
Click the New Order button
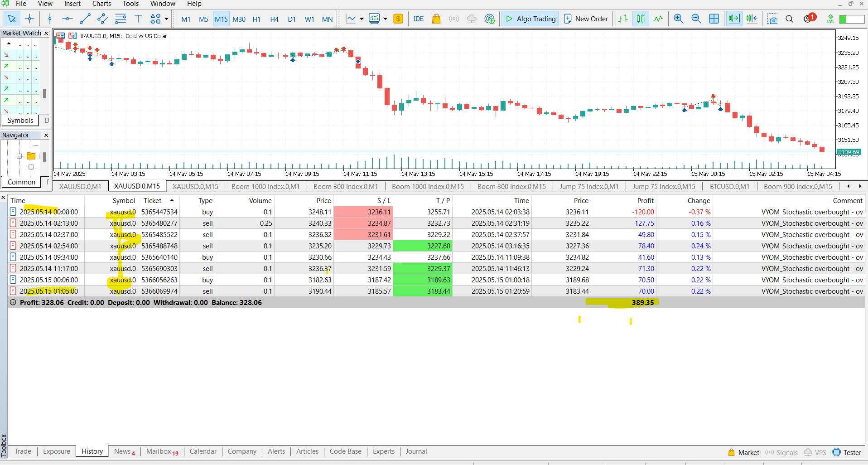click(x=586, y=19)
